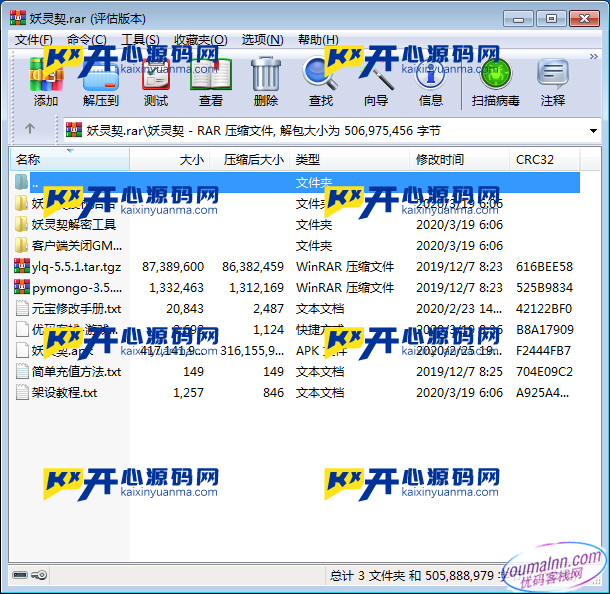Image resolution: width=610 pixels, height=594 pixels.
Task: Click the Extract To (解压到) icon
Action: point(100,80)
